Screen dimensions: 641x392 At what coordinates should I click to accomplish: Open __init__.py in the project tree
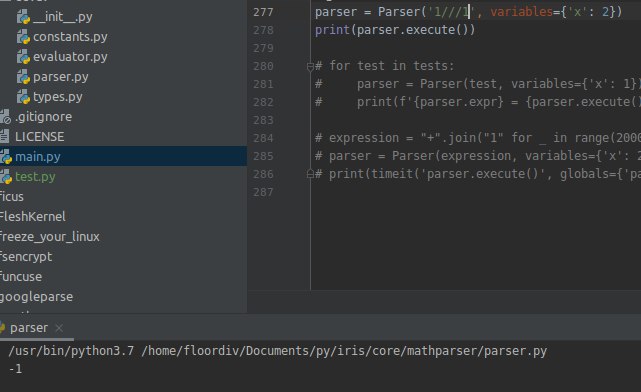[63, 17]
